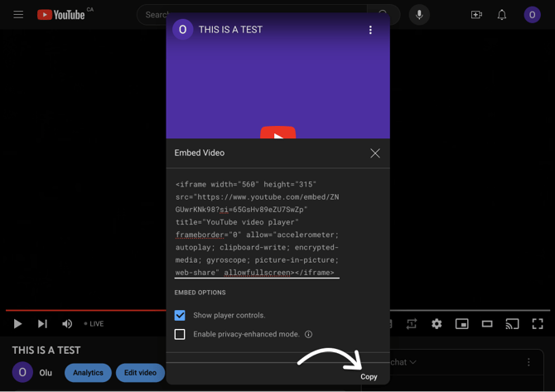555x392 pixels.
Task: Click the embed iframe code field
Action: pos(257,229)
